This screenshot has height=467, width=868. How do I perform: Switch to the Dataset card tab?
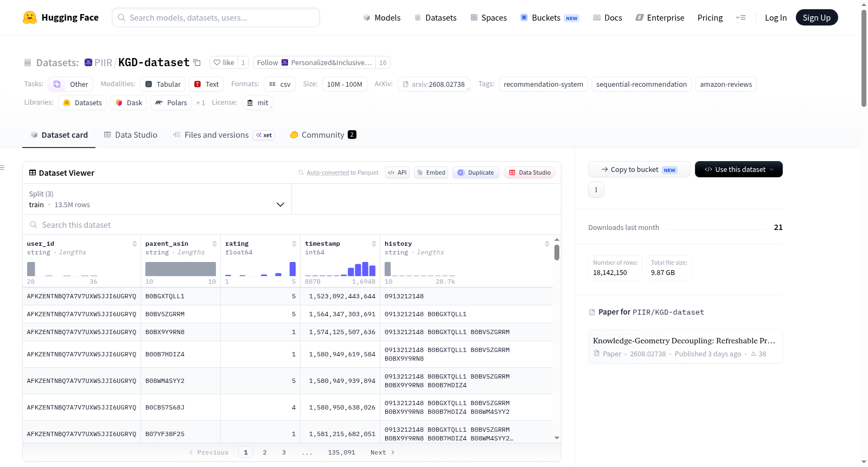(x=59, y=135)
